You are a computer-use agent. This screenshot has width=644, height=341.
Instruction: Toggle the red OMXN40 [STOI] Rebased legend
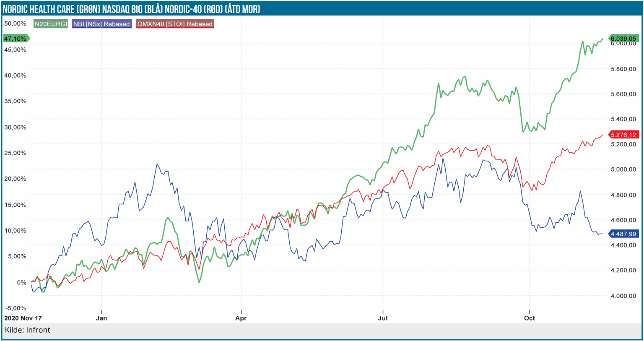[175, 24]
